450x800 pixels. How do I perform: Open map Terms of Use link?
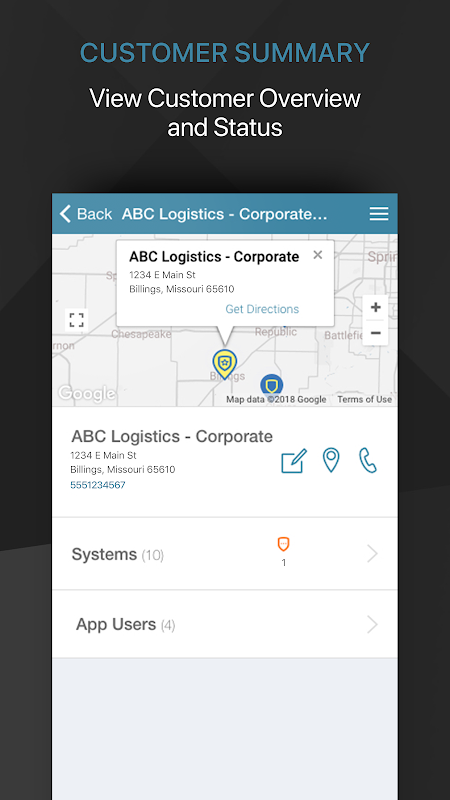(x=364, y=399)
